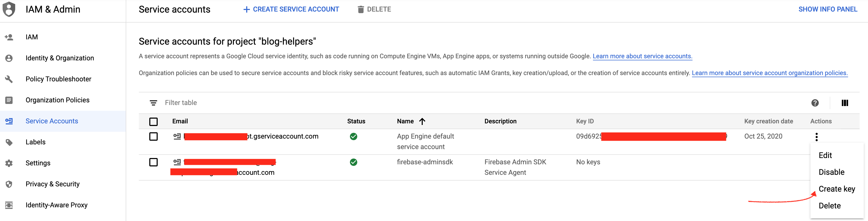Click the Organization Policies document icon
The width and height of the screenshot is (868, 221).
9,100
